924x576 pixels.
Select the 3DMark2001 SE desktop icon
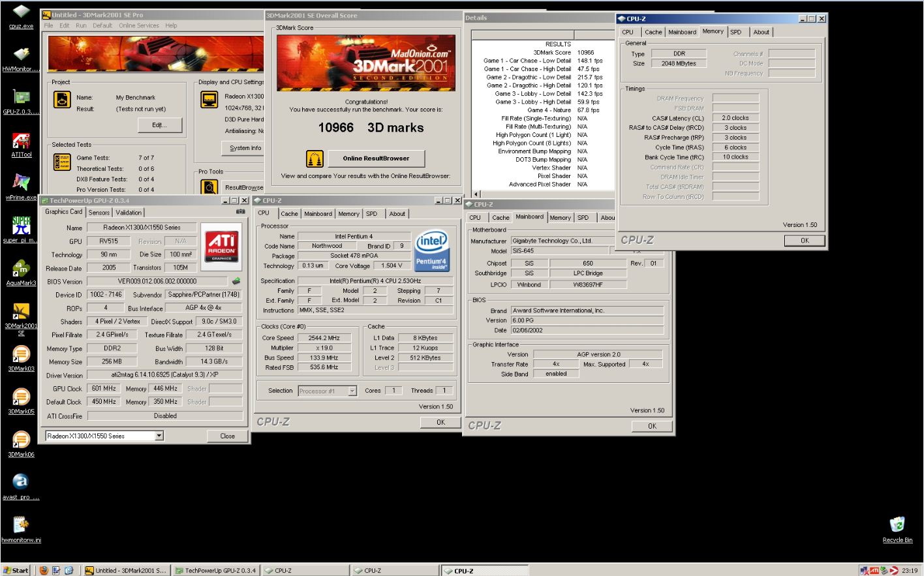point(21,320)
